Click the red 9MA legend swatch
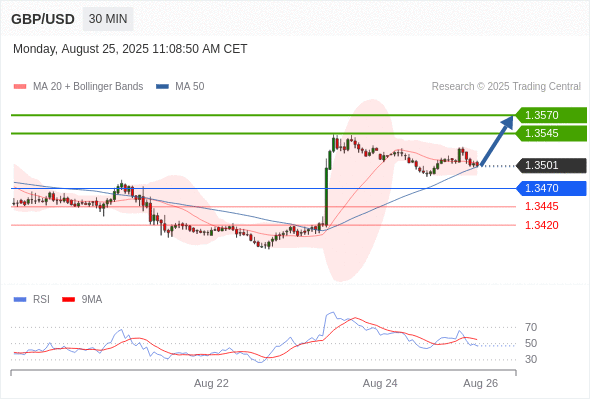 point(68,300)
